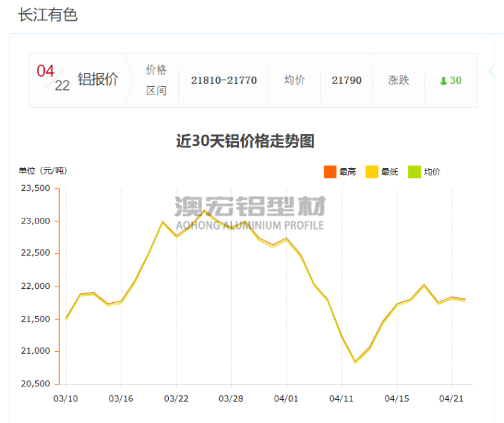Screen dimensions: 504x423
Task: Click the green down arrow price decline icon
Action: pyautogui.click(x=444, y=81)
